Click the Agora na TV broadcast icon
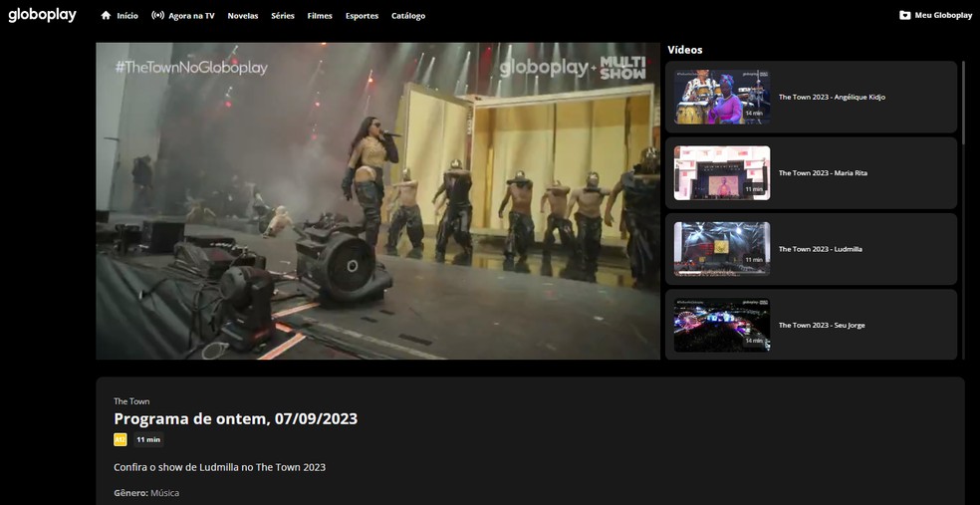The width and height of the screenshot is (980, 505). coord(157,16)
